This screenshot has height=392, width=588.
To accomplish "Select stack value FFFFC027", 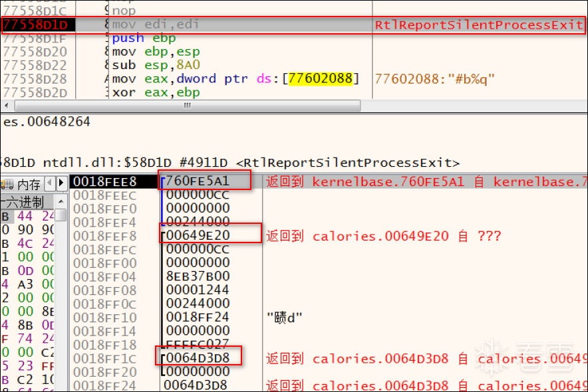I will [x=198, y=344].
